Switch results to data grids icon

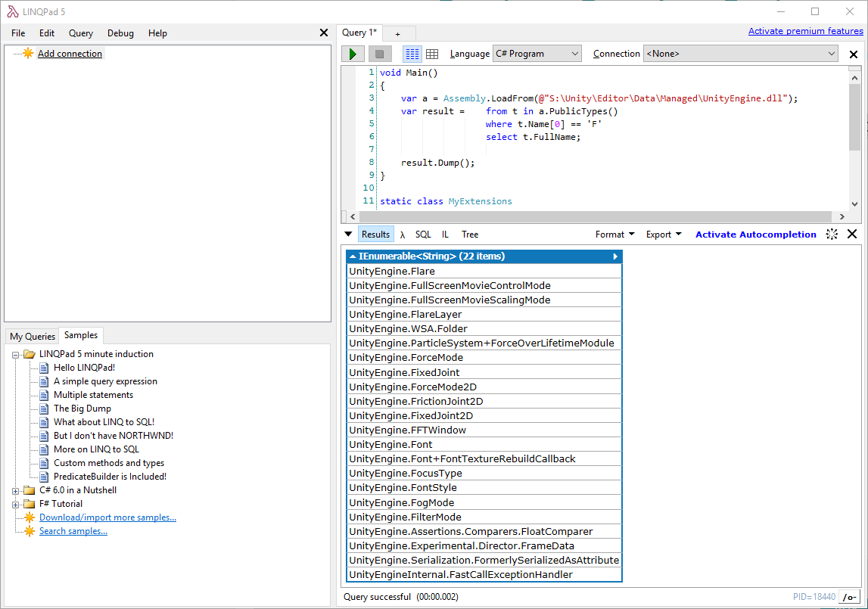(432, 54)
